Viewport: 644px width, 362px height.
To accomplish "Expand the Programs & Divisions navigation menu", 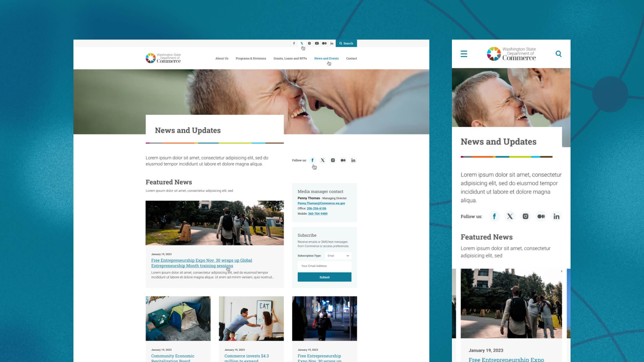I will pyautogui.click(x=251, y=59).
